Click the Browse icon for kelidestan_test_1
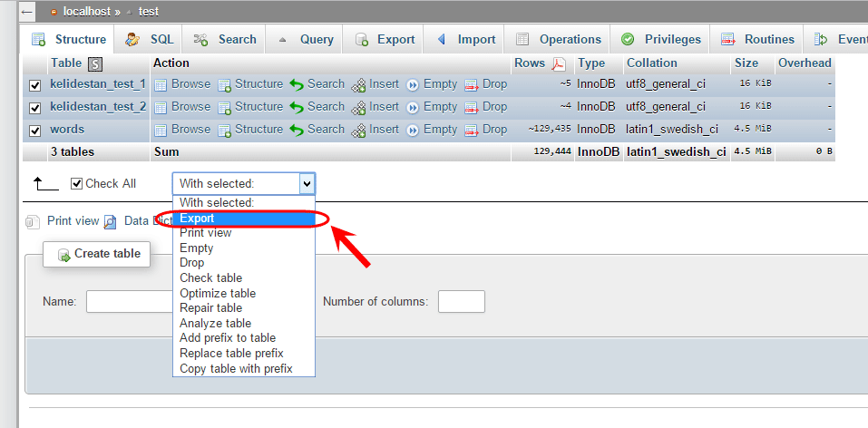This screenshot has width=868, height=428. (161, 84)
